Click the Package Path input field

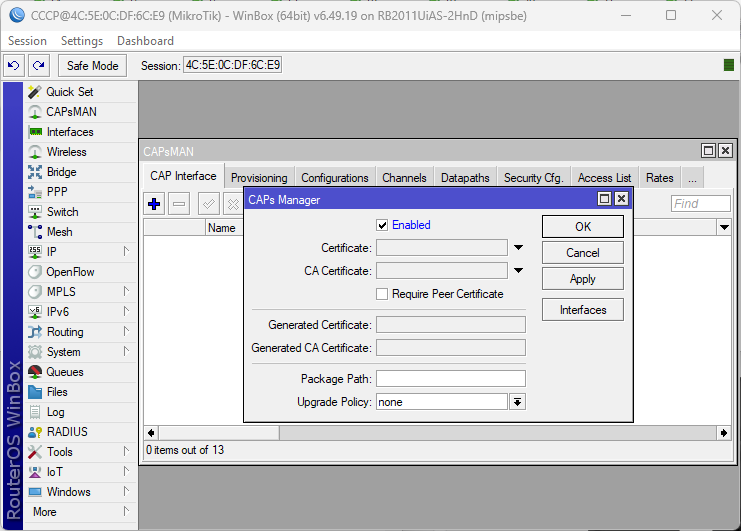[x=451, y=379]
